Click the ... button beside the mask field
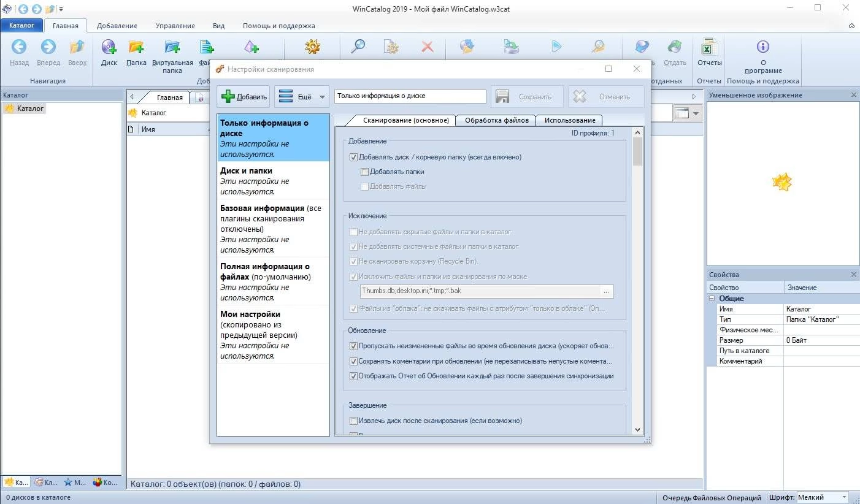This screenshot has width=860, height=504. click(606, 291)
